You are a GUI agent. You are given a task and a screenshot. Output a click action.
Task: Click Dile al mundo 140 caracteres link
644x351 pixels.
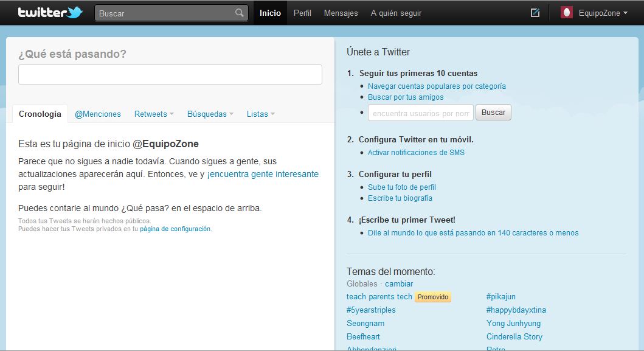tap(473, 232)
